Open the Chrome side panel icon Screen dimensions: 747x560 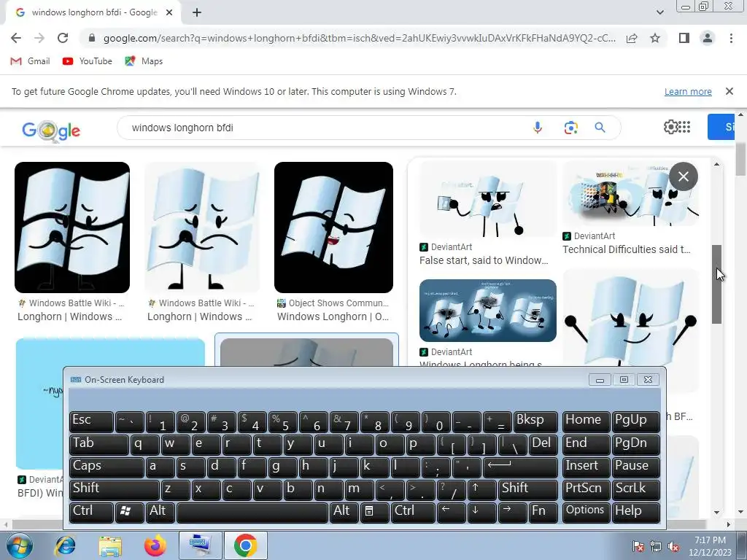pos(684,38)
